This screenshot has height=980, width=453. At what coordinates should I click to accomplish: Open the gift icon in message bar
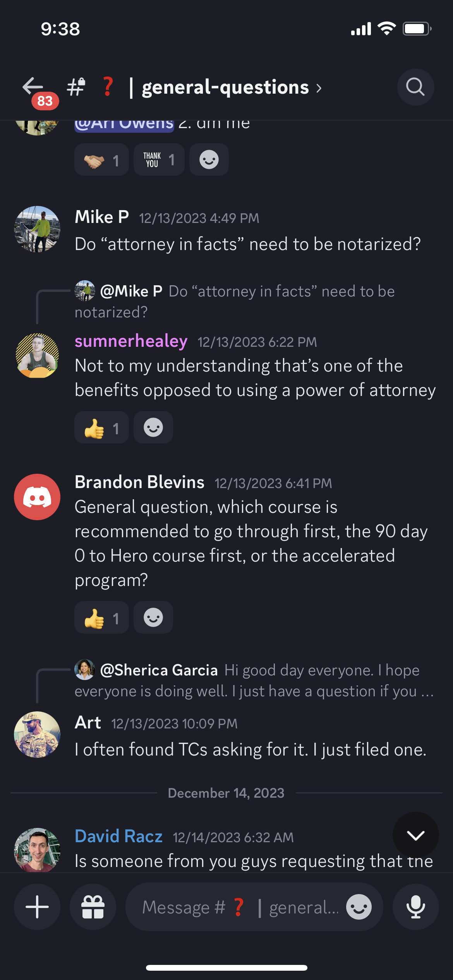[x=93, y=907]
